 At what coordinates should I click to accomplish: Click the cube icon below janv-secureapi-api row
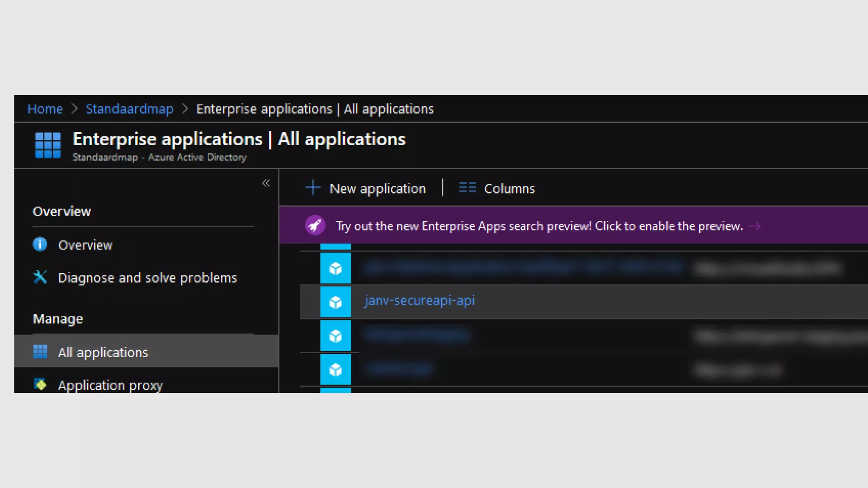[x=335, y=336]
